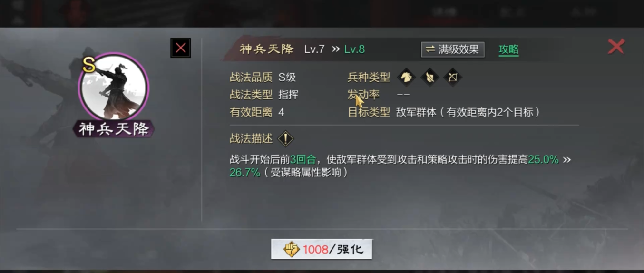Click the archer bow troop type icon
Viewport: 644px width, 273px height.
tap(452, 77)
